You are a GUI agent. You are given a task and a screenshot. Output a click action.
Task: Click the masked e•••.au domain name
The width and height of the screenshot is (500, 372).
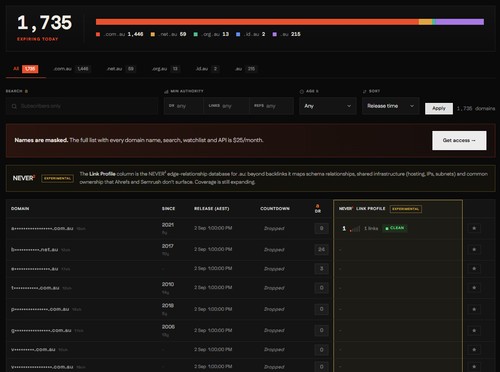pos(35,269)
